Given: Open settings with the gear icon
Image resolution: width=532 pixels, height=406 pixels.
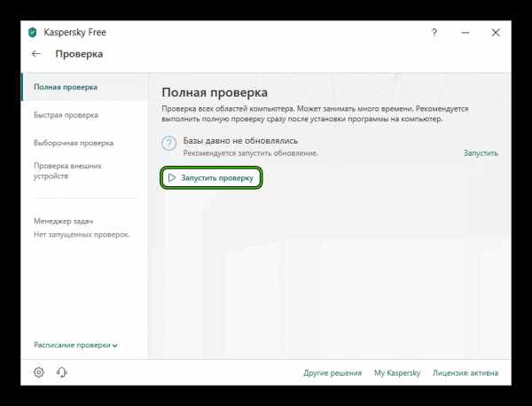Looking at the screenshot, I should (39, 372).
